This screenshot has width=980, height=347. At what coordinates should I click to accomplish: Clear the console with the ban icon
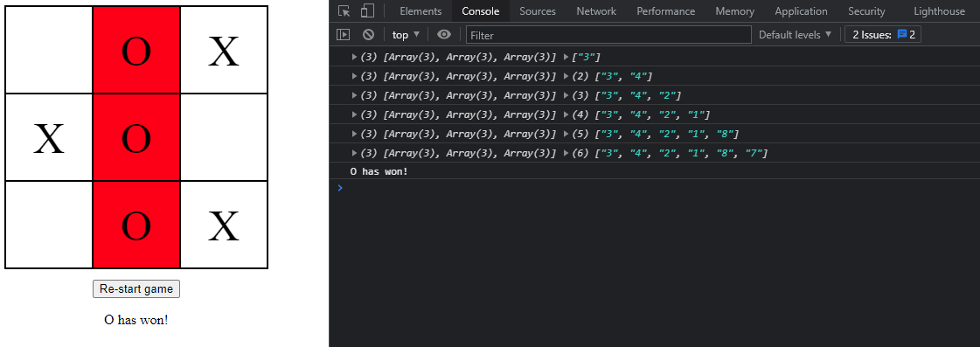(369, 34)
